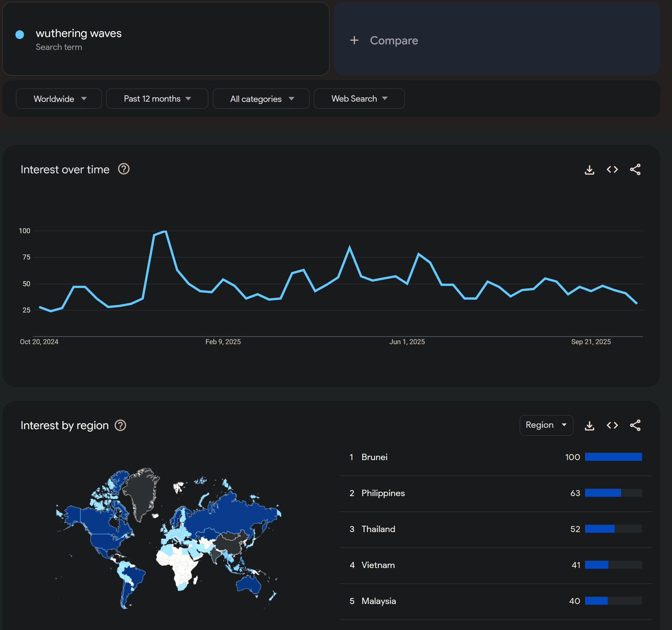Download Interest by region data

[x=589, y=425]
